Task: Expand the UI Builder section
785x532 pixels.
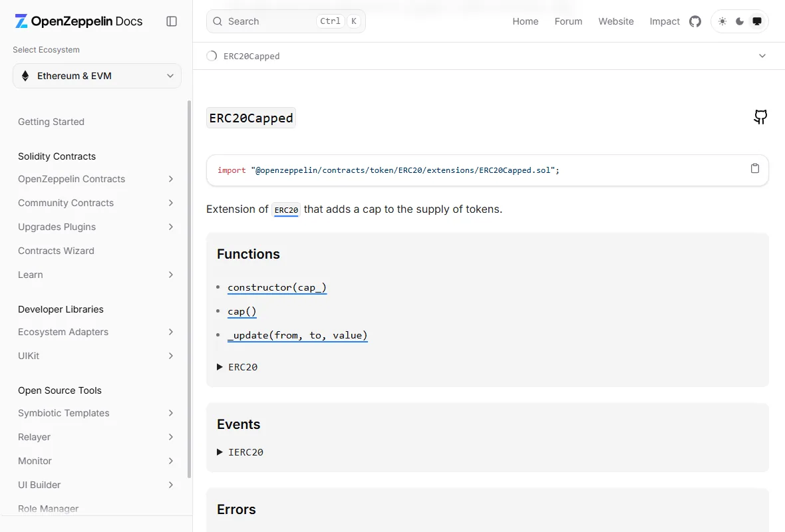Action: [171, 485]
